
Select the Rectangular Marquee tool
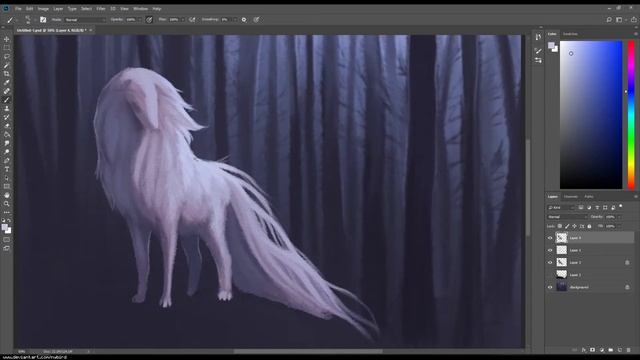pos(7,48)
